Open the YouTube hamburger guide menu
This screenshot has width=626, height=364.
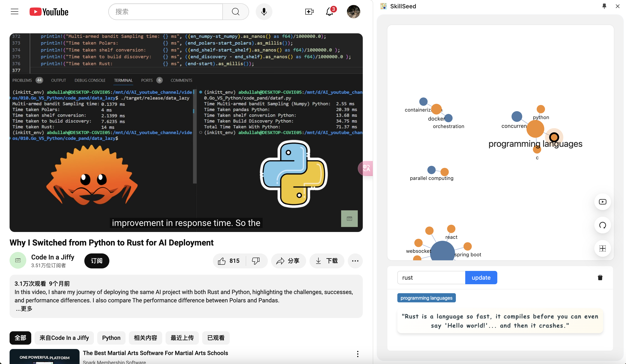tap(15, 12)
